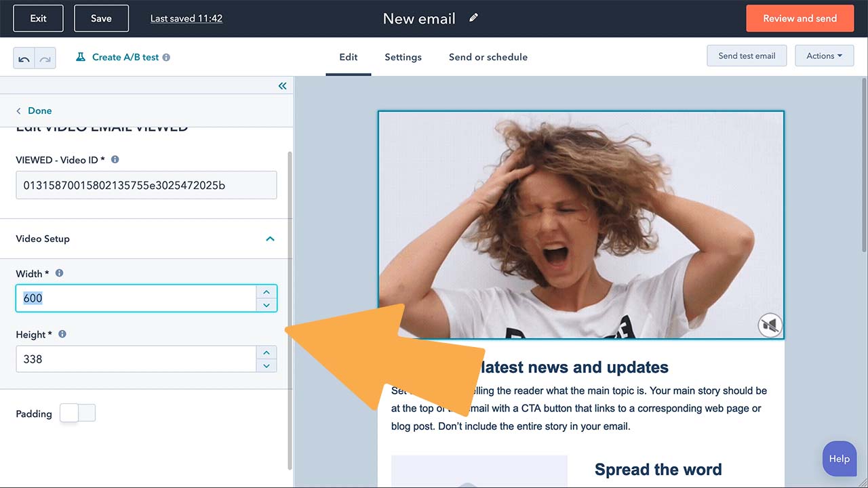
Task: Collapse the sidebar with double chevron
Action: [x=282, y=85]
